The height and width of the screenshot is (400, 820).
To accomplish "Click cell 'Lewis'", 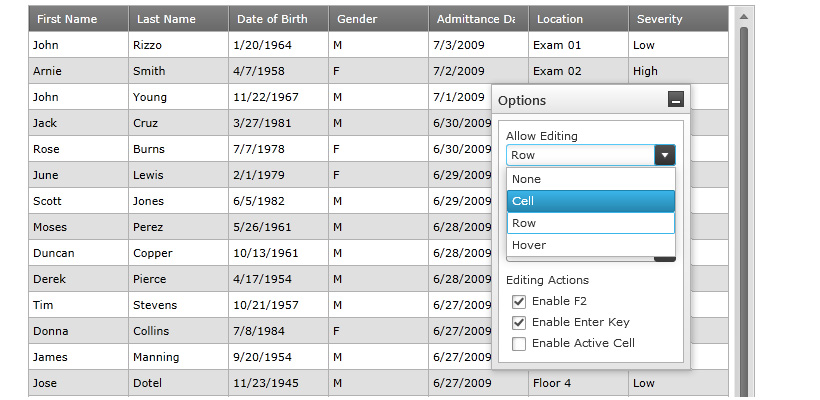I will (x=178, y=175).
